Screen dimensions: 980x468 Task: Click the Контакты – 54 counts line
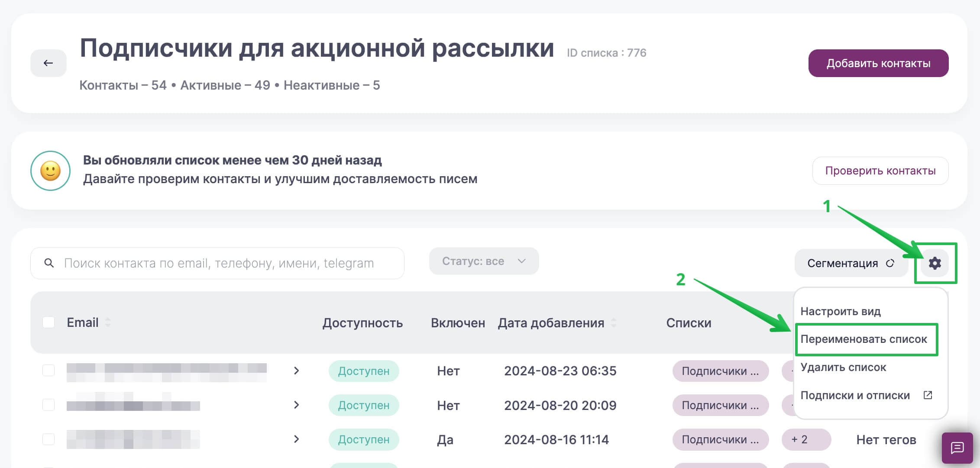pos(230,85)
